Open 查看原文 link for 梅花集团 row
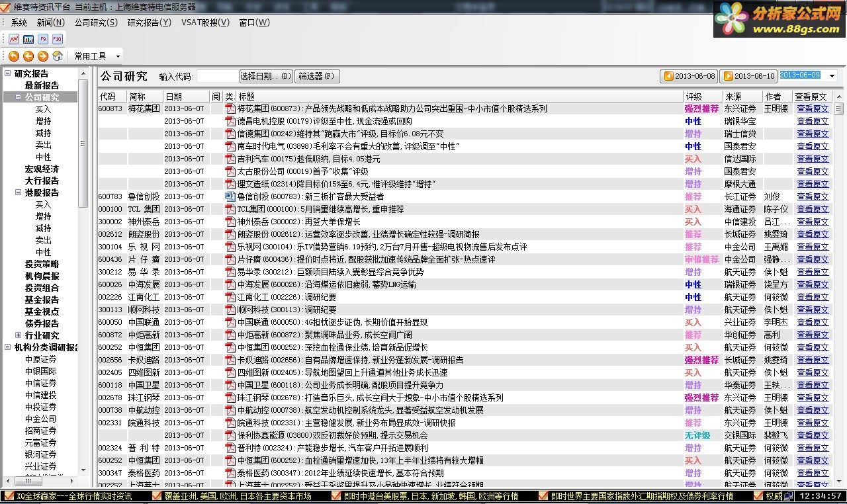The width and height of the screenshot is (847, 504). pyautogui.click(x=813, y=108)
